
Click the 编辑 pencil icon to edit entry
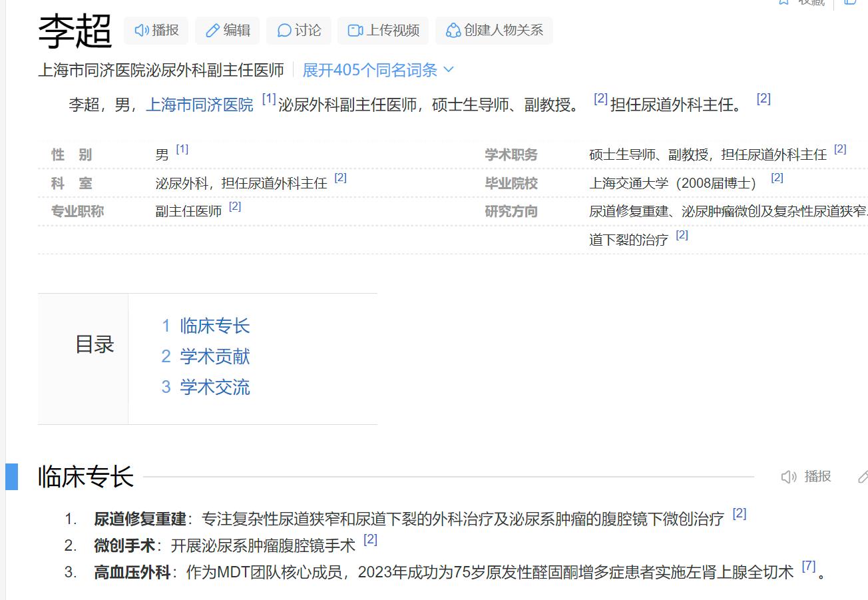click(213, 30)
